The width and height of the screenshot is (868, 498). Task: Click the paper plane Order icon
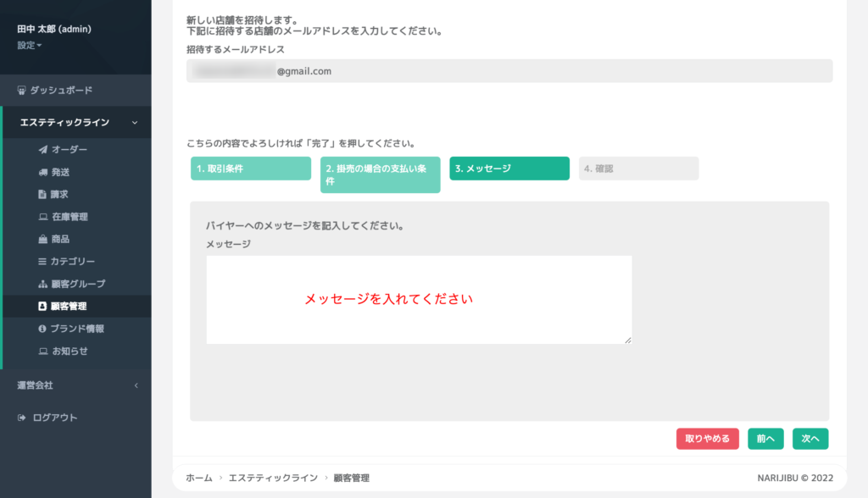42,150
